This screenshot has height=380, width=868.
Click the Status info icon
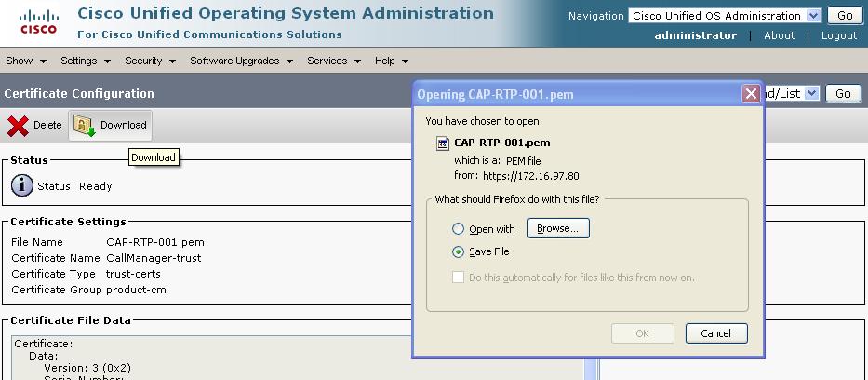tap(22, 186)
